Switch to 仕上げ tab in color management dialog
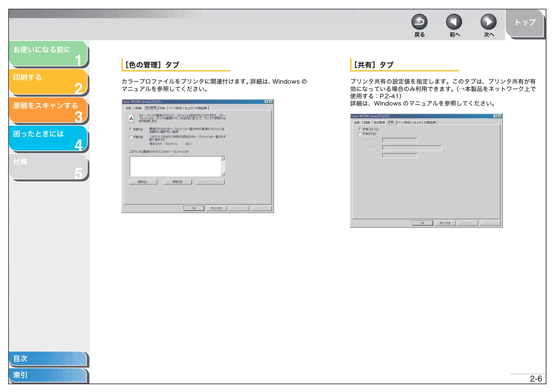Image resolution: width=554 pixels, height=392 pixels. 189,108
